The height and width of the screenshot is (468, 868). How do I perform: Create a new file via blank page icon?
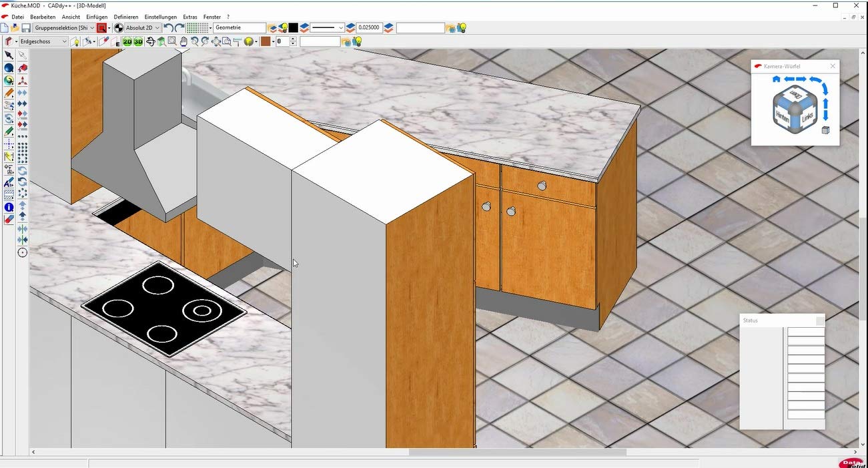[x=5, y=28]
